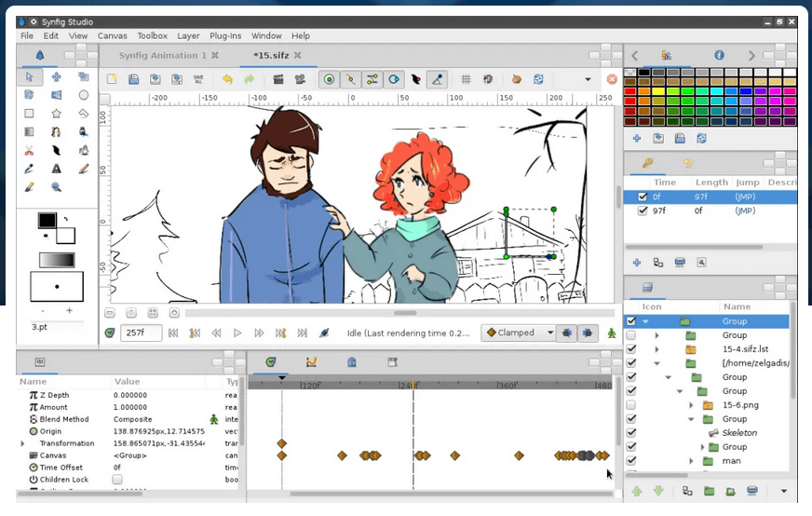This screenshot has width=812, height=516.
Task: Open the Toolbox menu
Action: (153, 35)
